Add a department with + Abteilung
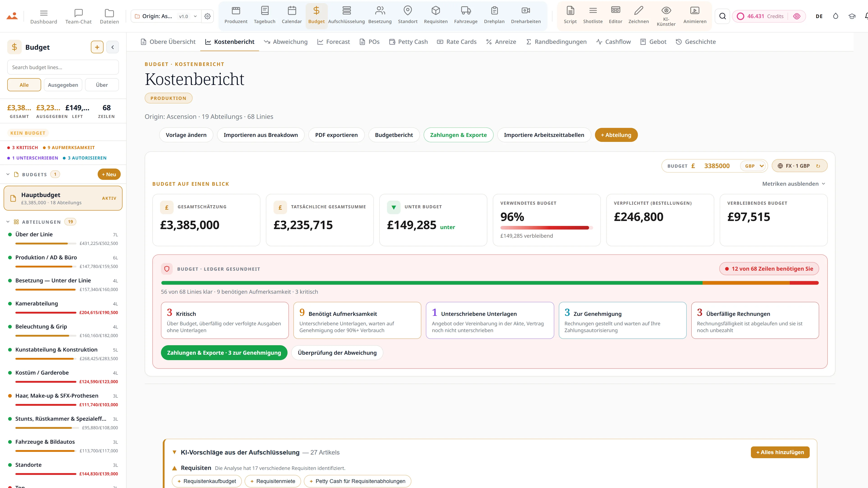The width and height of the screenshot is (868, 488). click(x=616, y=135)
